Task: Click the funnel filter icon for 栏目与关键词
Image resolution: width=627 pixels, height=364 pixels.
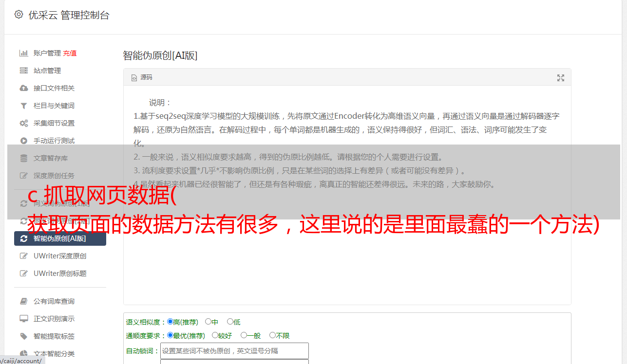Action: point(23,106)
